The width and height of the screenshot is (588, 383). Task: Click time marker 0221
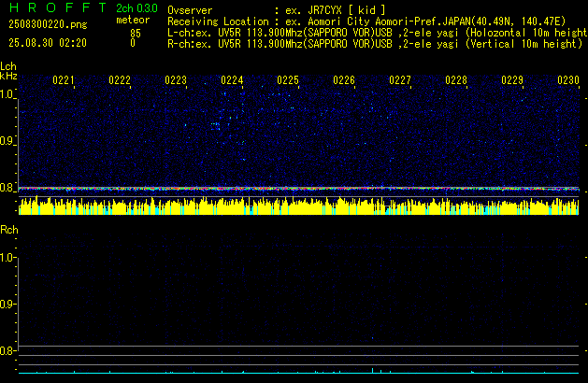64,80
